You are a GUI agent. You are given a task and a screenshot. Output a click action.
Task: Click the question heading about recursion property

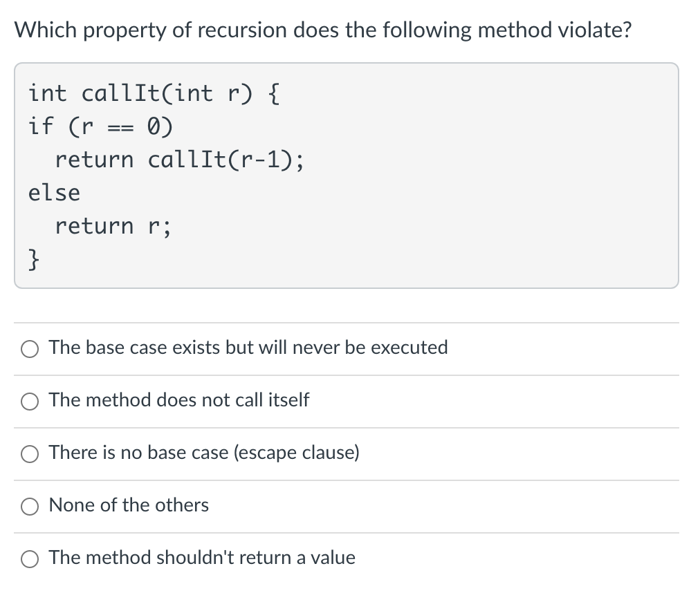tap(322, 30)
